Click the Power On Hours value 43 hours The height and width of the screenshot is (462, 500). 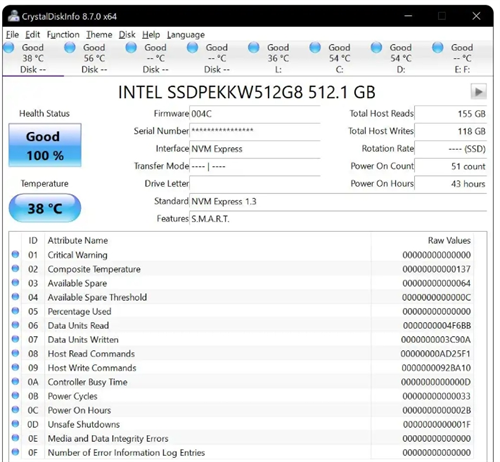coord(450,183)
